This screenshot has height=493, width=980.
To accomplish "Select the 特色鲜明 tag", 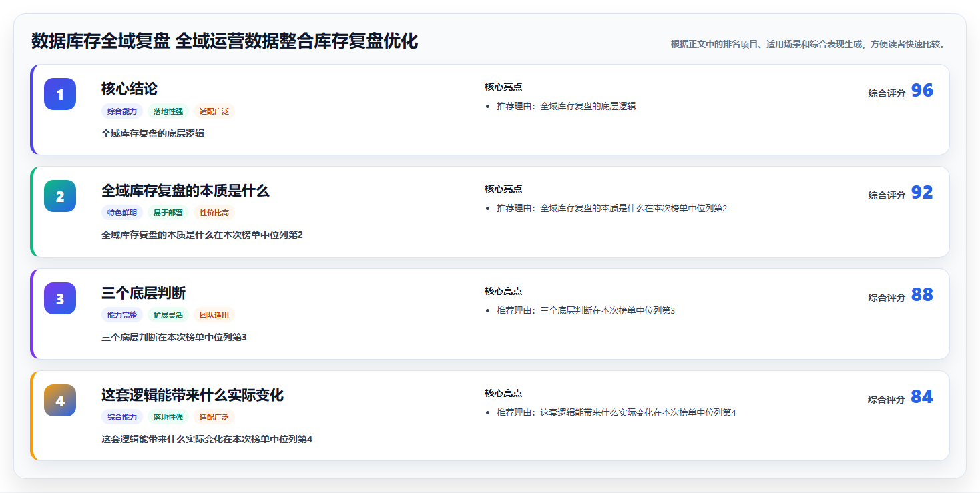I will 122,213.
